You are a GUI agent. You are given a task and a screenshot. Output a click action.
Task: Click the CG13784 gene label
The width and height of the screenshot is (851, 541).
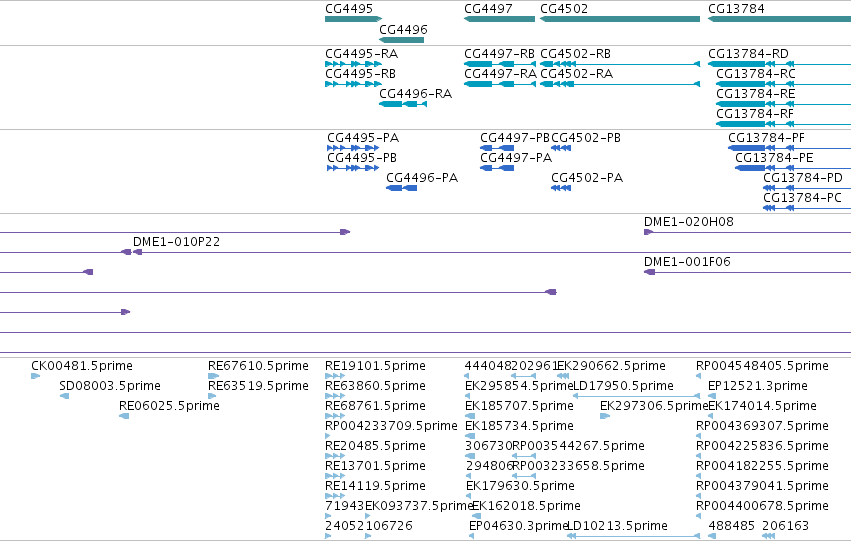coord(736,9)
